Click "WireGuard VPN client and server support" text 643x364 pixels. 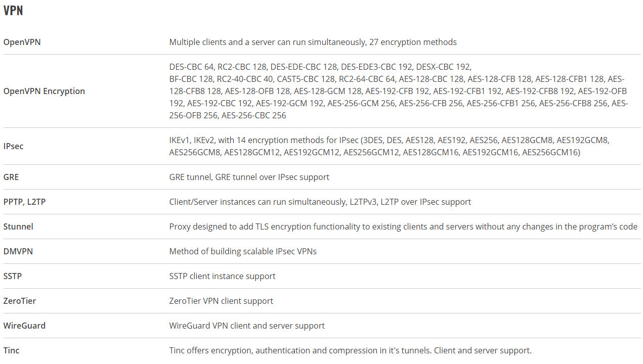click(x=247, y=326)
